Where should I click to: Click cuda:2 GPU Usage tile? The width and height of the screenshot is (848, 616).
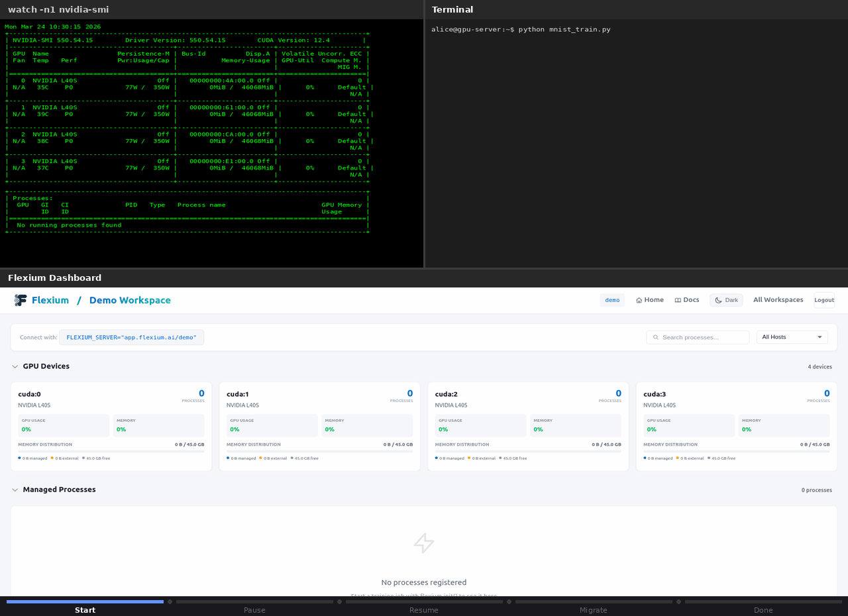coord(481,425)
